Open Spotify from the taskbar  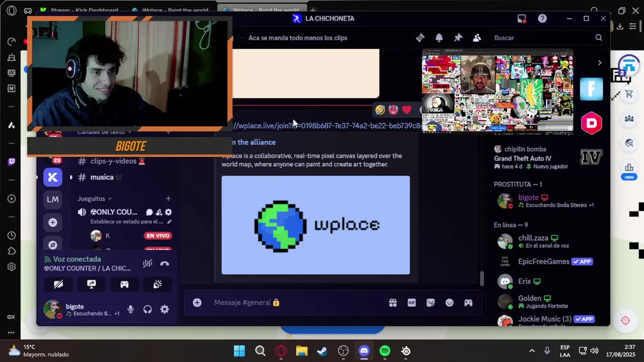pos(385,351)
